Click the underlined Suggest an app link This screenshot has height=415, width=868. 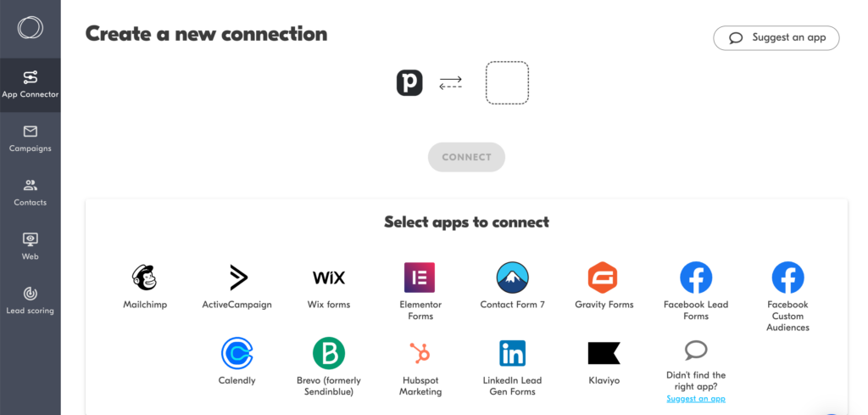pyautogui.click(x=696, y=399)
